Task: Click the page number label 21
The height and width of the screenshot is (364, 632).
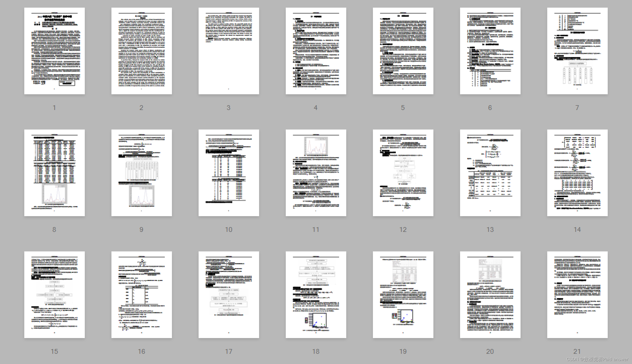Action: (x=577, y=351)
